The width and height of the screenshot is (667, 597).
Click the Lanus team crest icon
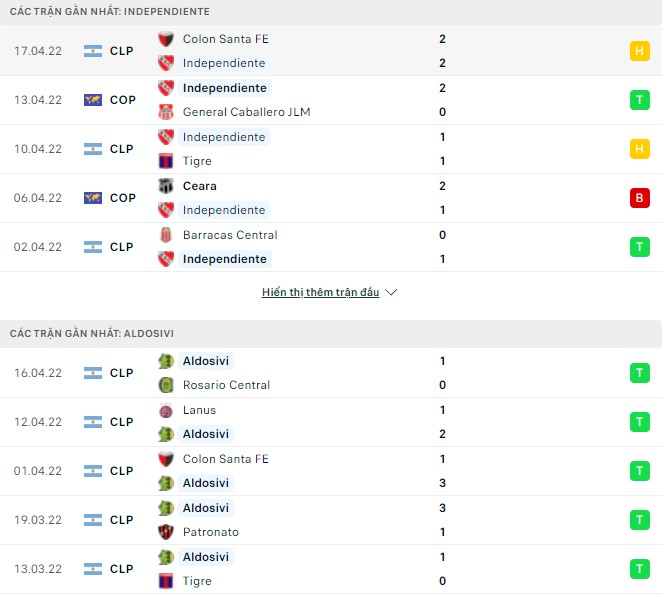pos(166,410)
